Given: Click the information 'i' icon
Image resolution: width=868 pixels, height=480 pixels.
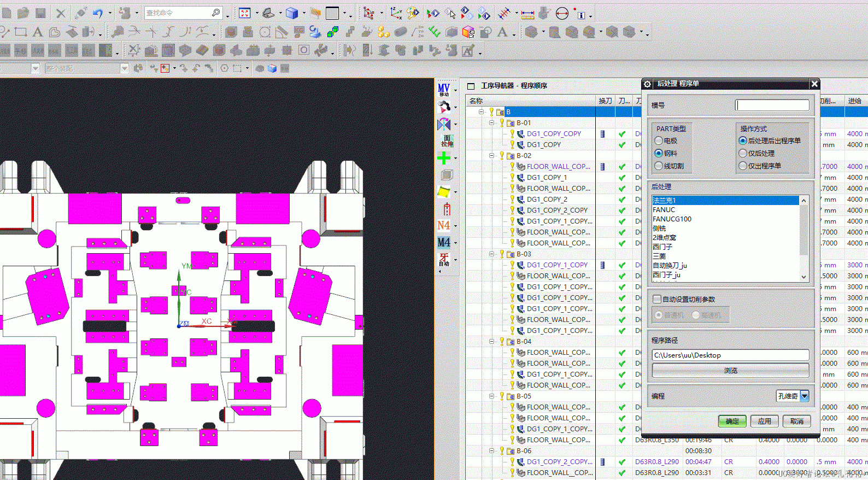Looking at the screenshot, I should (x=580, y=13).
